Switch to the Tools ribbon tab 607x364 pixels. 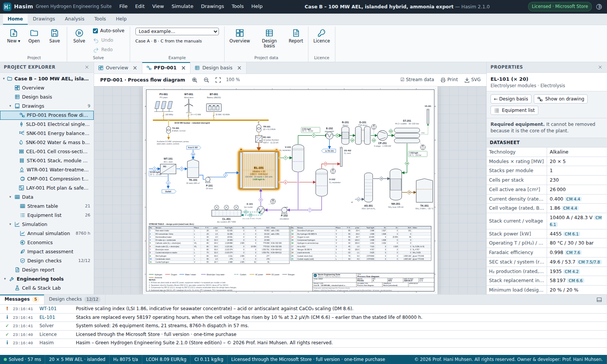click(100, 19)
